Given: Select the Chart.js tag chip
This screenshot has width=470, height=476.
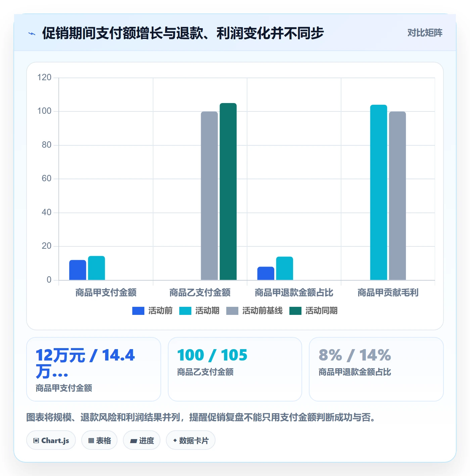Looking at the screenshot, I should click(x=51, y=440).
